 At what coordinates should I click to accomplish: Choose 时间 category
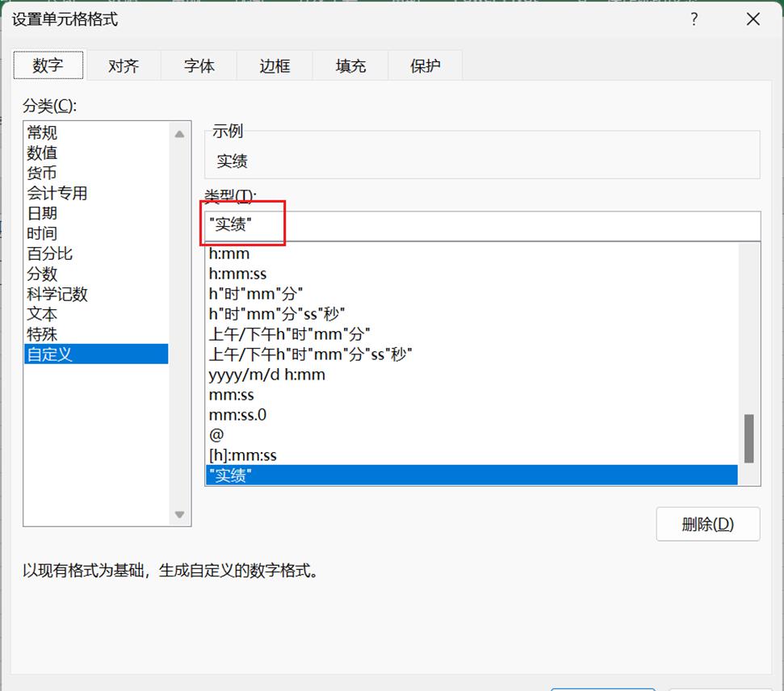pos(97,233)
